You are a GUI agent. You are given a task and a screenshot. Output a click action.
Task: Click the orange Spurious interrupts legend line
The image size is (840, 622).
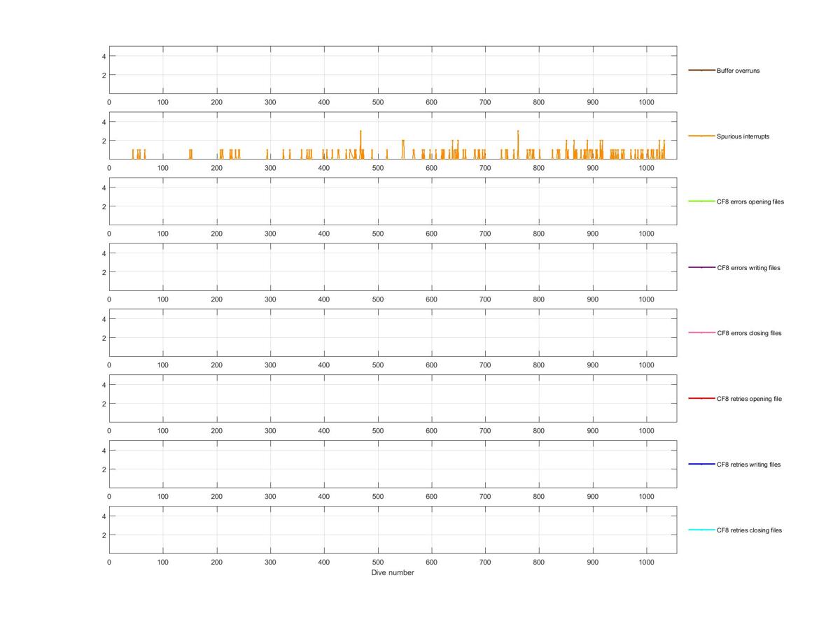(x=701, y=136)
